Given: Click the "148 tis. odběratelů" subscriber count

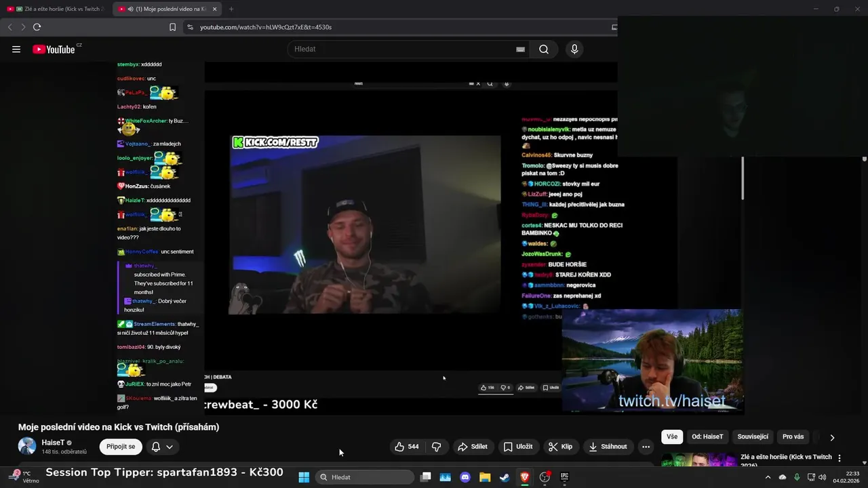Looking at the screenshot, I should coord(64,452).
